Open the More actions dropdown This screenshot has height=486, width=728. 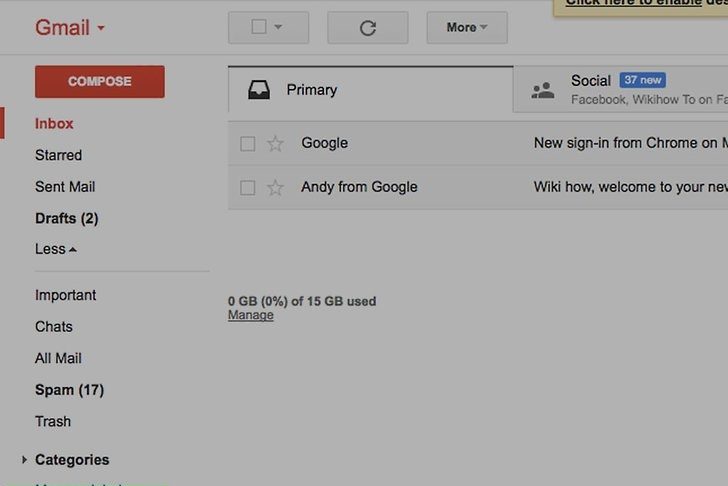467,28
